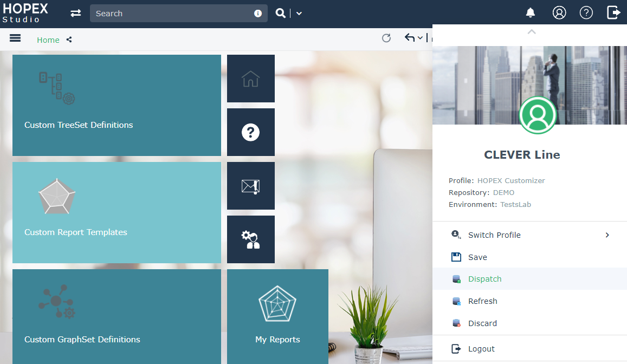The width and height of the screenshot is (627, 364).
Task: Click the swap arrows icon beside logo
Action: [x=76, y=13]
